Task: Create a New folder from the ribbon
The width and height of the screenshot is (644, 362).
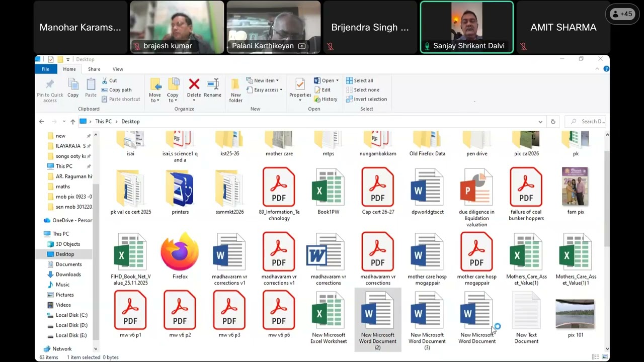Action: pos(235,91)
